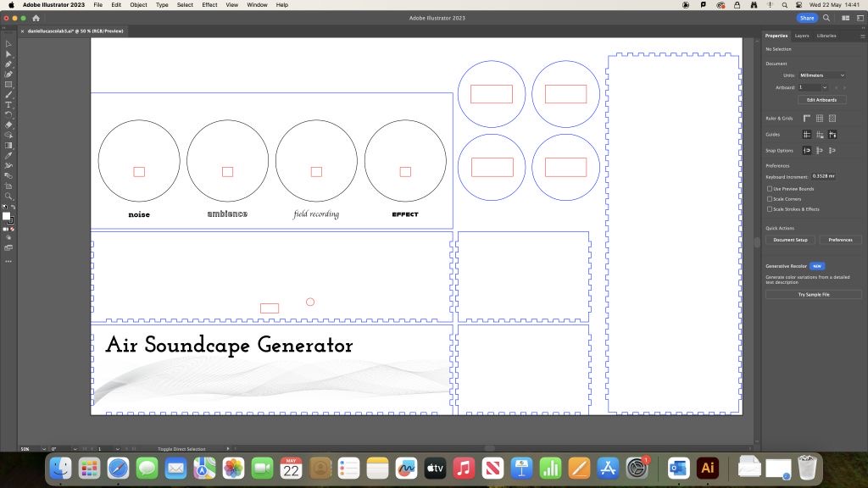Open the Edit Toolbar three-dots menu
This screenshot has height=488, width=868.
8,261
